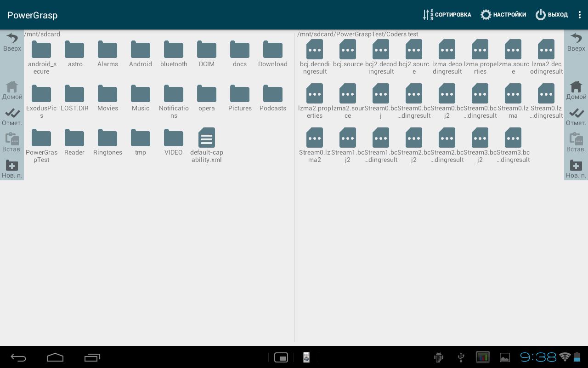Open the ExodusPics folder
Viewport: 588px width, 368px height.
coord(41,101)
